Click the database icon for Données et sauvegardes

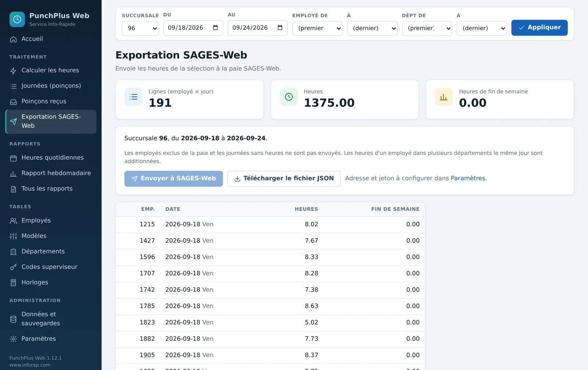pyautogui.click(x=13, y=319)
